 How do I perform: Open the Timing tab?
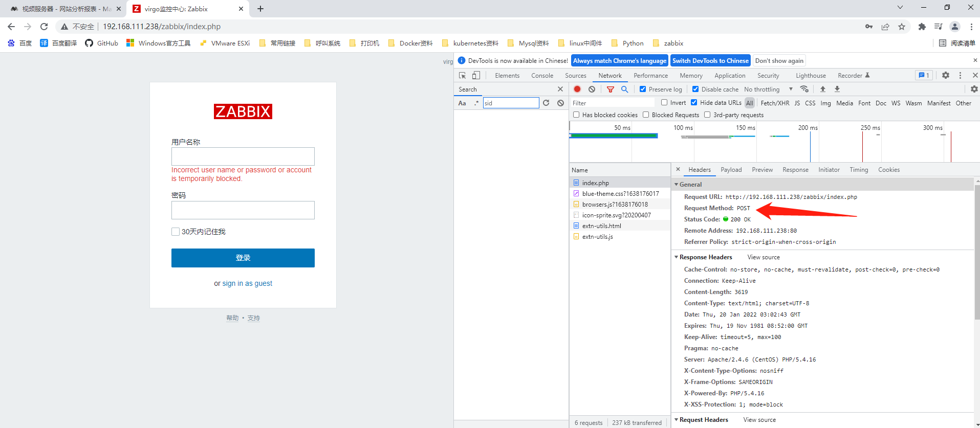859,169
